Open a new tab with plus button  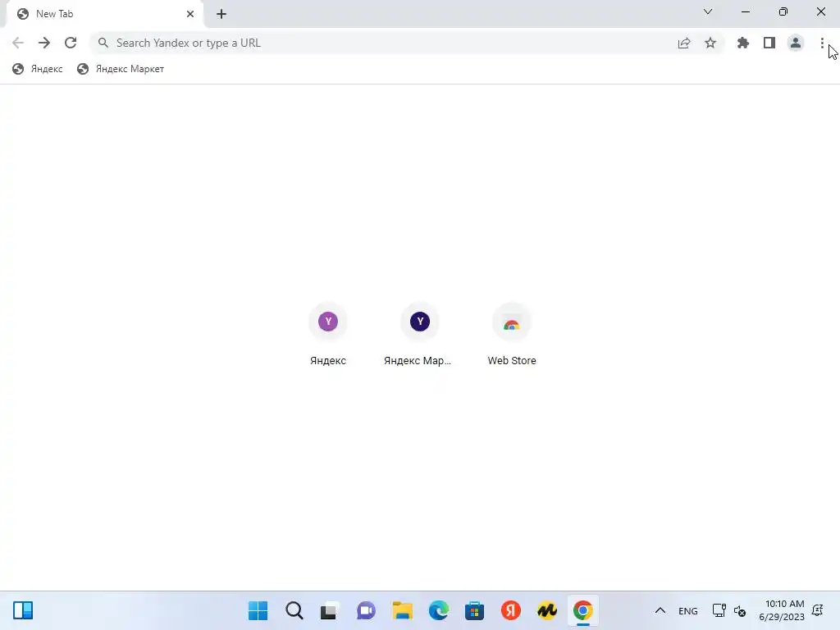tap(221, 14)
